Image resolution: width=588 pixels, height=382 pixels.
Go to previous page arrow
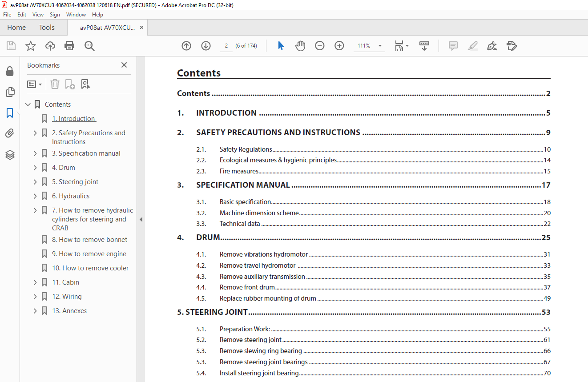pyautogui.click(x=186, y=46)
